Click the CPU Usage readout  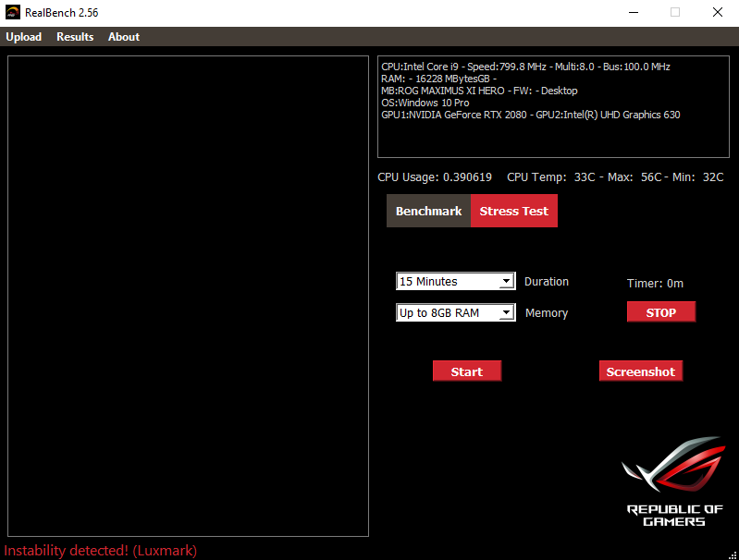pos(435,177)
